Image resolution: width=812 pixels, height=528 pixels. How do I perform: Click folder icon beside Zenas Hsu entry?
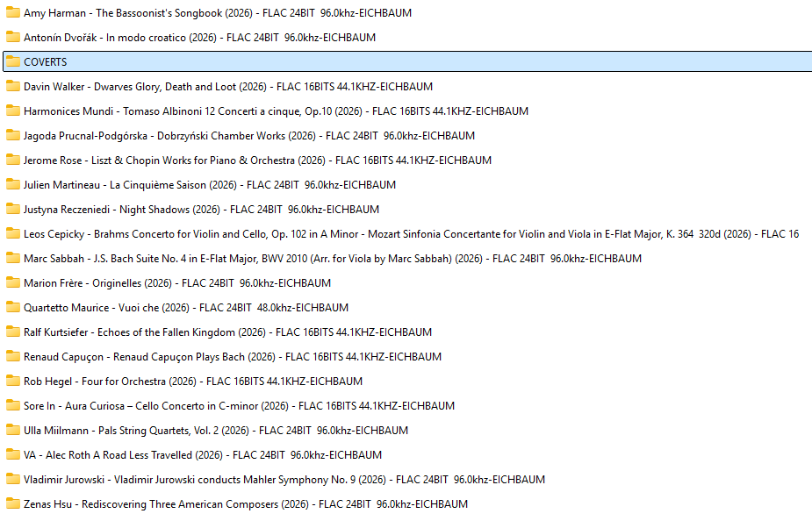(12, 504)
